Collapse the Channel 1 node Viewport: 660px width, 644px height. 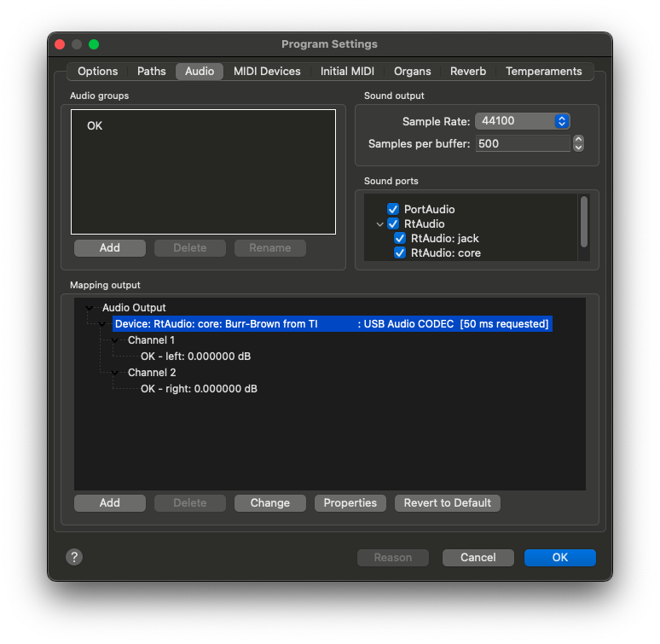tap(115, 340)
